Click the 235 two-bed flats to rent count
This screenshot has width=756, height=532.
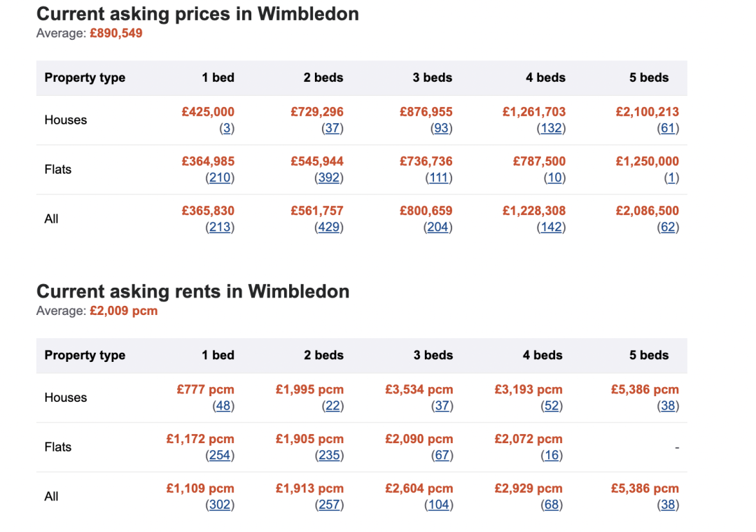pyautogui.click(x=329, y=456)
